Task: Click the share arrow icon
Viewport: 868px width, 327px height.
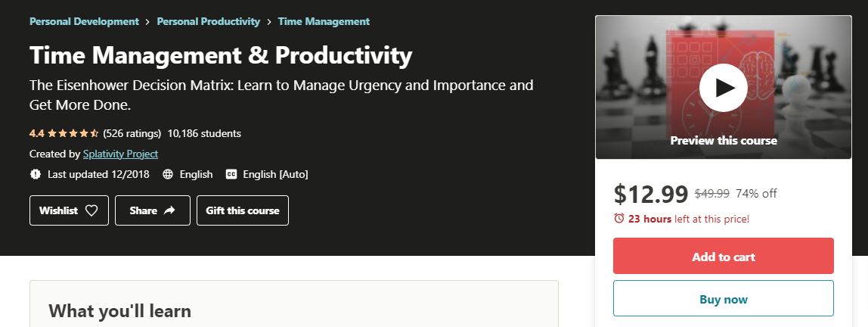Action: pos(169,210)
